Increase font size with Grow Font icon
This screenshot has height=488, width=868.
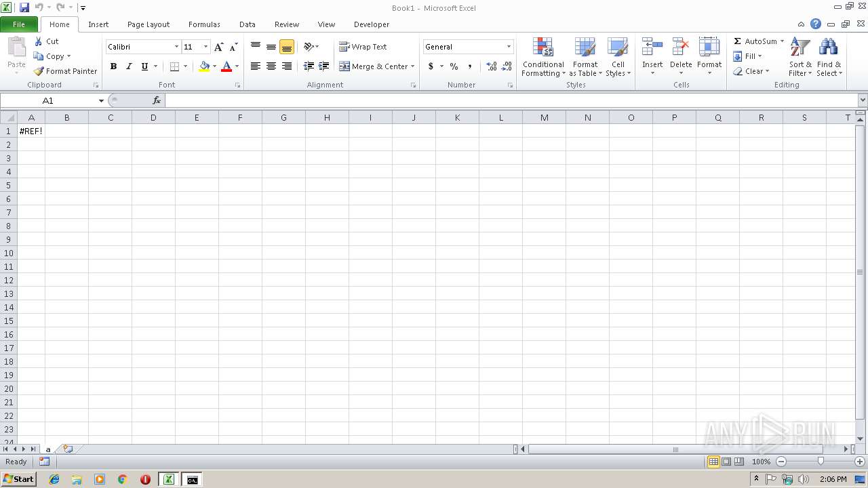click(x=218, y=47)
